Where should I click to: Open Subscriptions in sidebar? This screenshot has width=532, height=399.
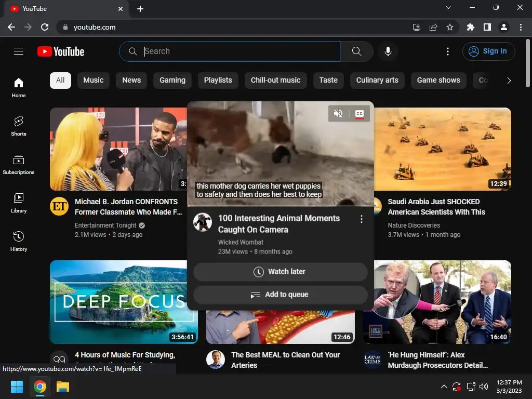click(19, 165)
